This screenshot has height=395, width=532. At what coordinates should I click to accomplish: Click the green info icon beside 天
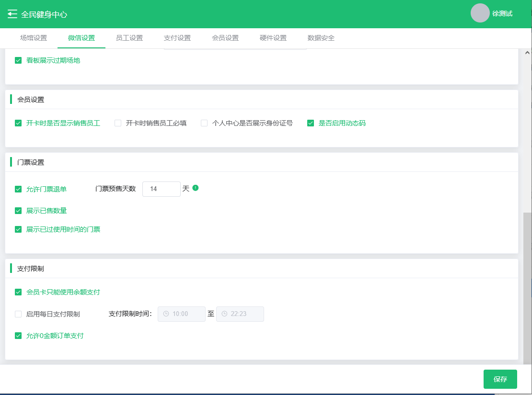[196, 188]
